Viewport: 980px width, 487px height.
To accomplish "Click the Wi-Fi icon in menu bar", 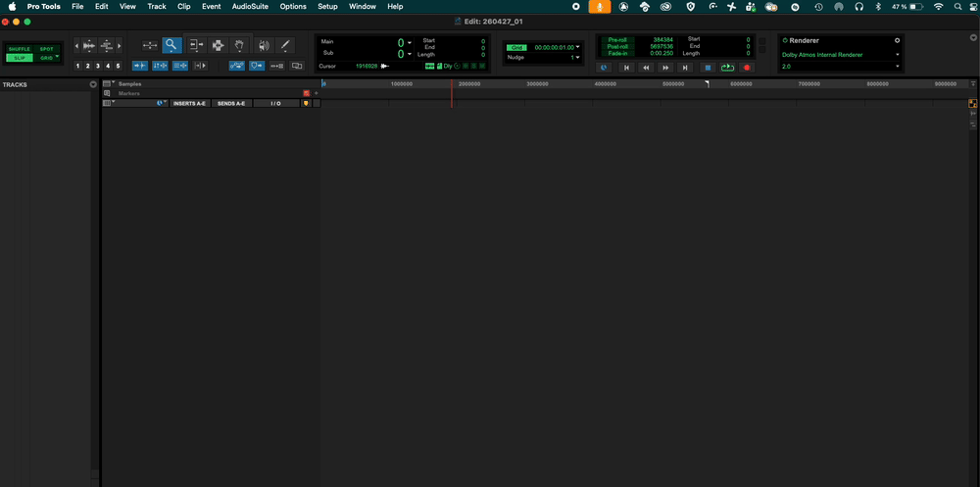I will [x=938, y=6].
